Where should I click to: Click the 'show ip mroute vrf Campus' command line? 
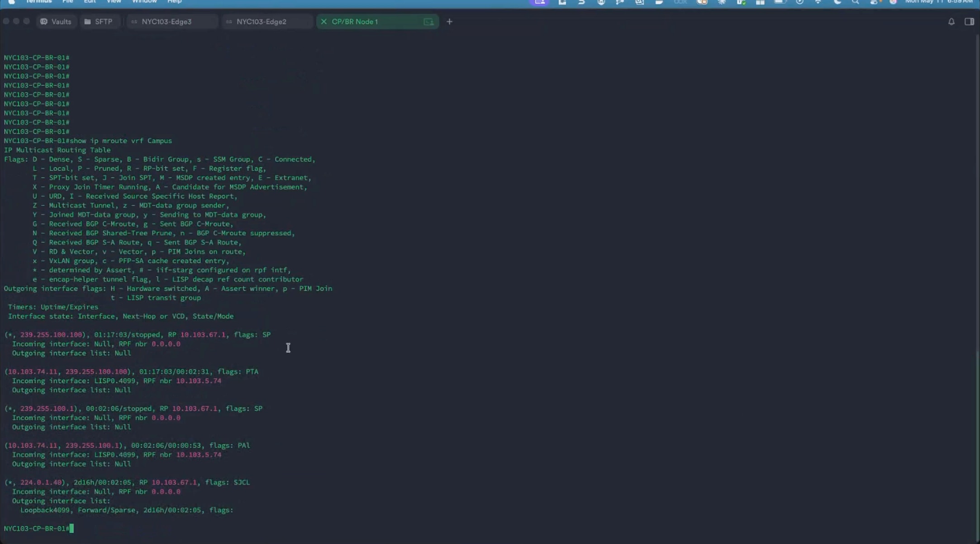pos(88,141)
